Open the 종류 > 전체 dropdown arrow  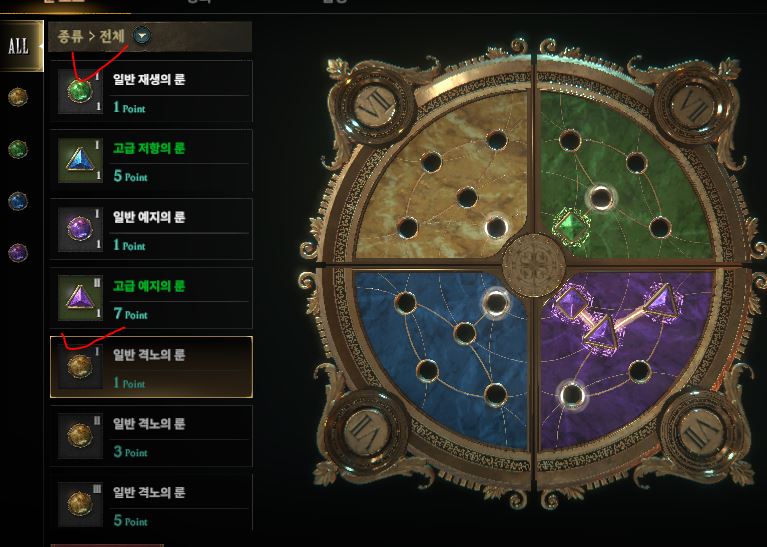142,36
